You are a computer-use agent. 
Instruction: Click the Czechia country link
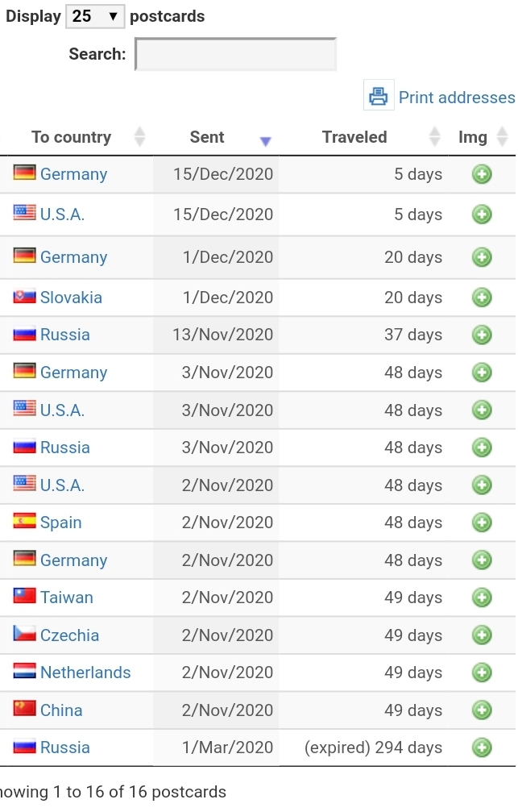click(69, 635)
